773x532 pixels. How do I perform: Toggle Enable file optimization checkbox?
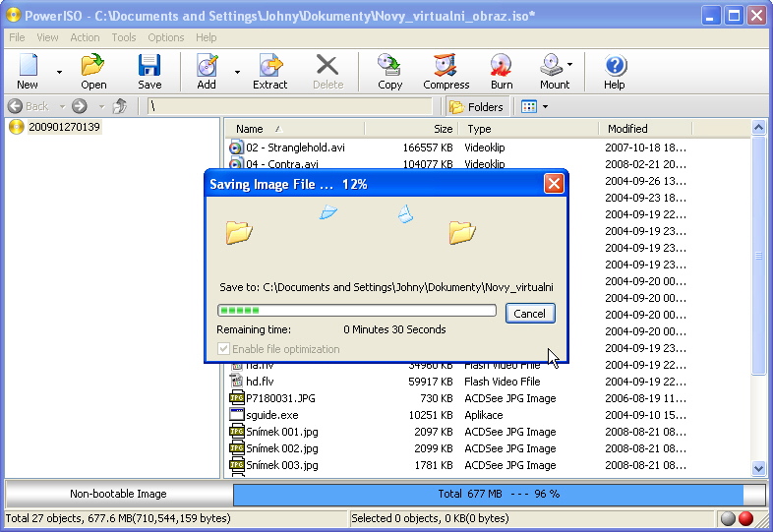(224, 348)
